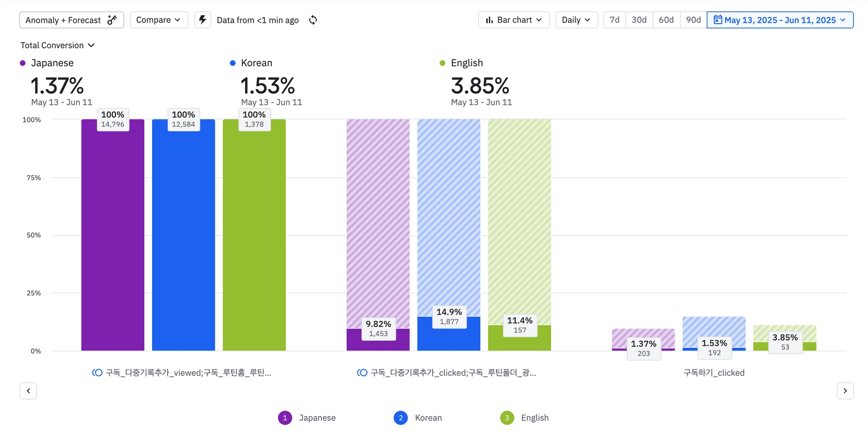Go to next funnel steps arrow
This screenshot has height=448, width=868.
845,391
